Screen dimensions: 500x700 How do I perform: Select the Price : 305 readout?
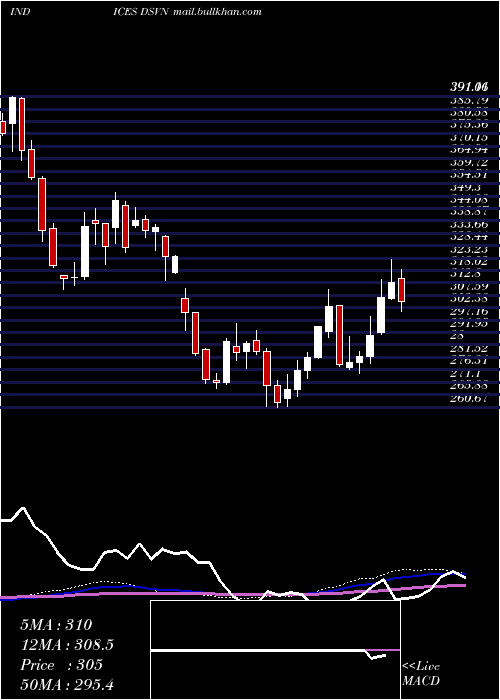(62, 665)
